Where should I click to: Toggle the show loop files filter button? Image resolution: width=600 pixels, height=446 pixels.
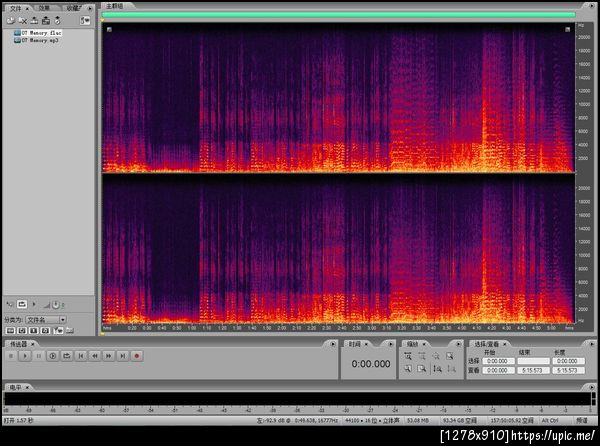coord(22,330)
